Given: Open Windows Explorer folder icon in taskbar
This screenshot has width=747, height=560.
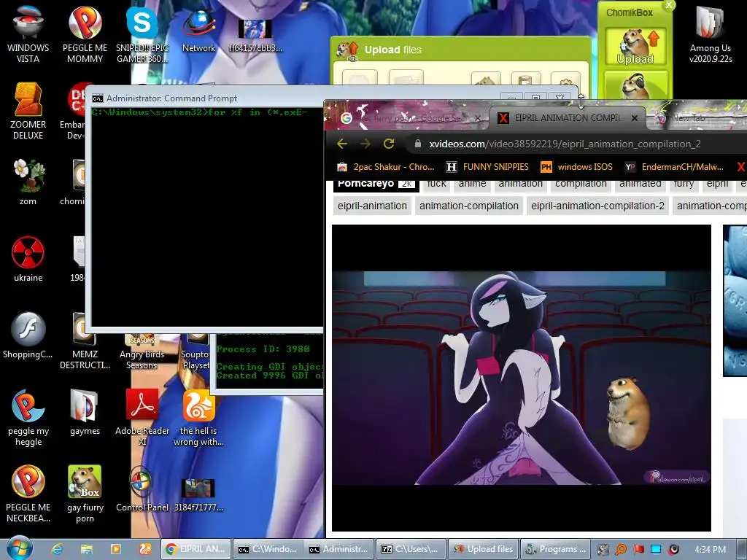Looking at the screenshot, I should click(x=86, y=549).
